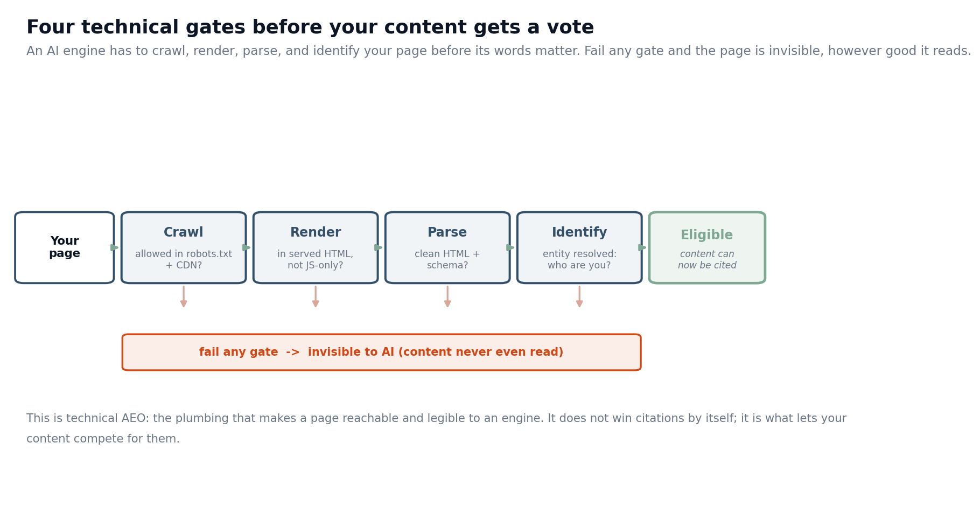This screenshot has width=980, height=505.
Task: Click the Identify gate box
Action: (579, 247)
